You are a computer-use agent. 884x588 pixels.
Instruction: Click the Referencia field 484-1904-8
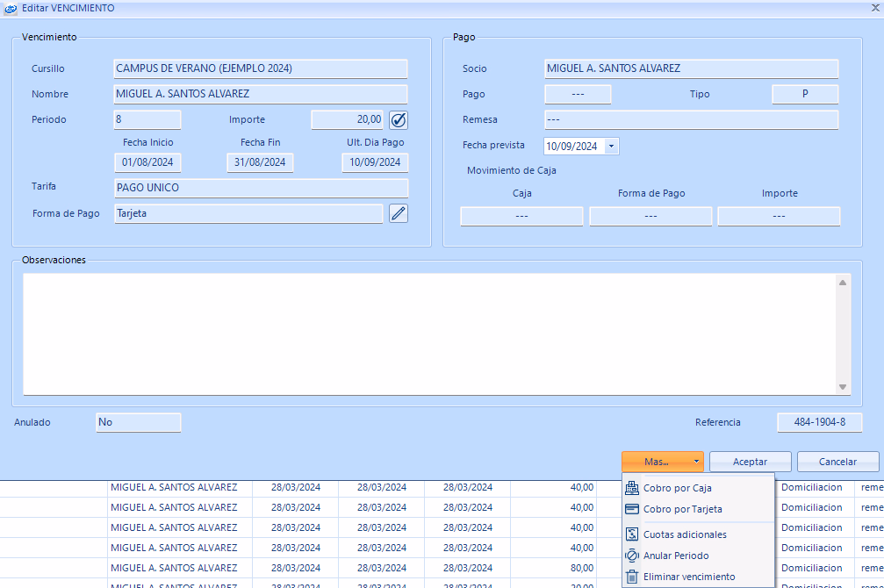[x=819, y=422]
